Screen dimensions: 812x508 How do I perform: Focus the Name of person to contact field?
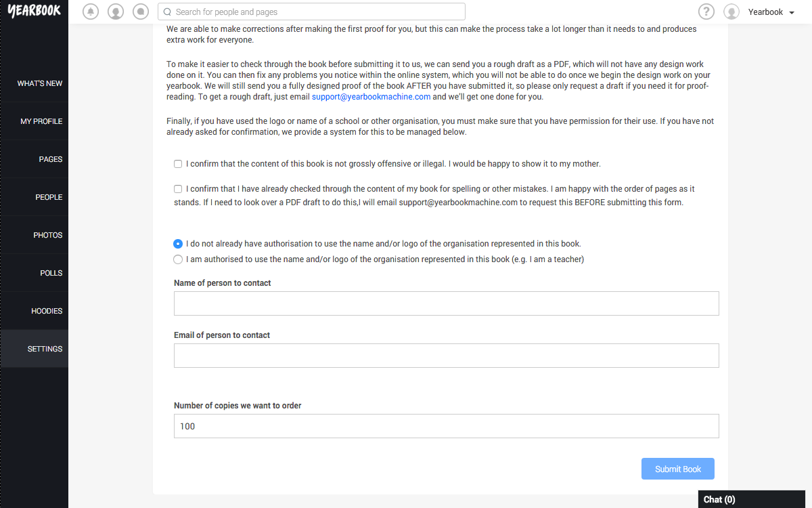click(x=447, y=303)
